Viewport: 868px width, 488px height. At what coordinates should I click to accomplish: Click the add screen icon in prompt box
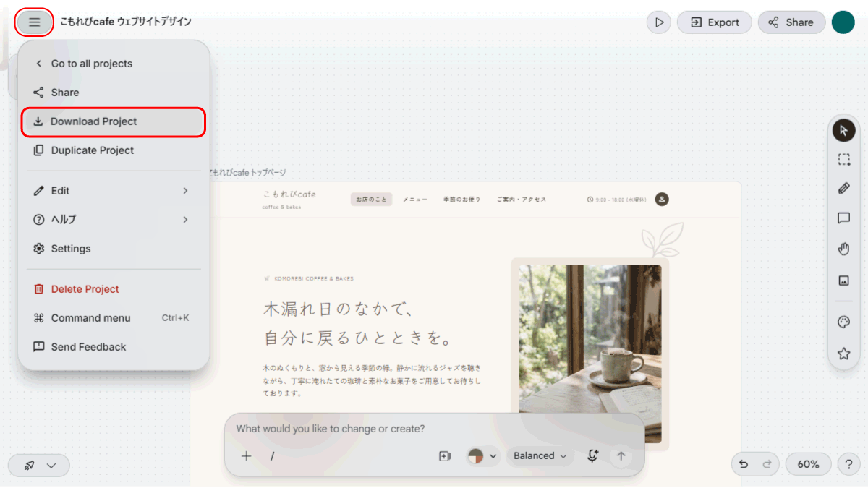(x=445, y=456)
